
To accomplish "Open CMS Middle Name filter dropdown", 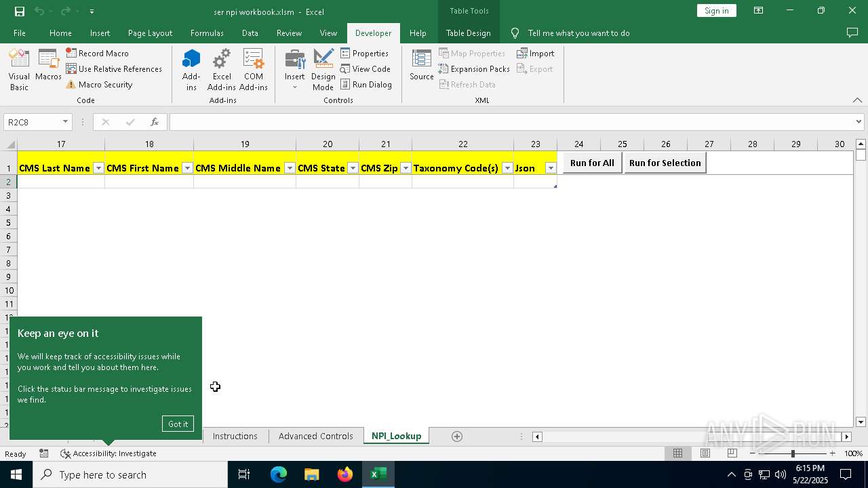I will (290, 168).
